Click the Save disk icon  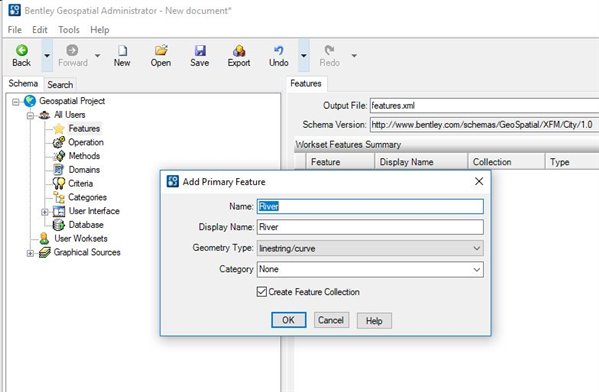(200, 50)
